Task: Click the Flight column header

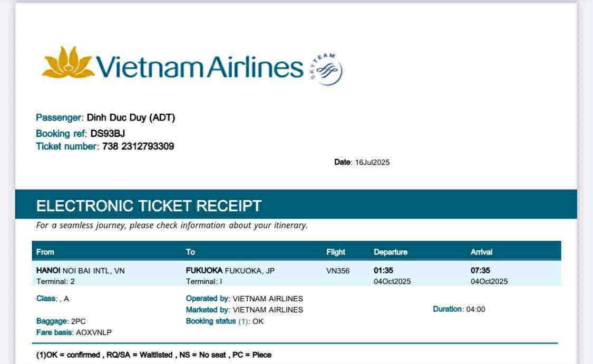Action: click(x=336, y=252)
